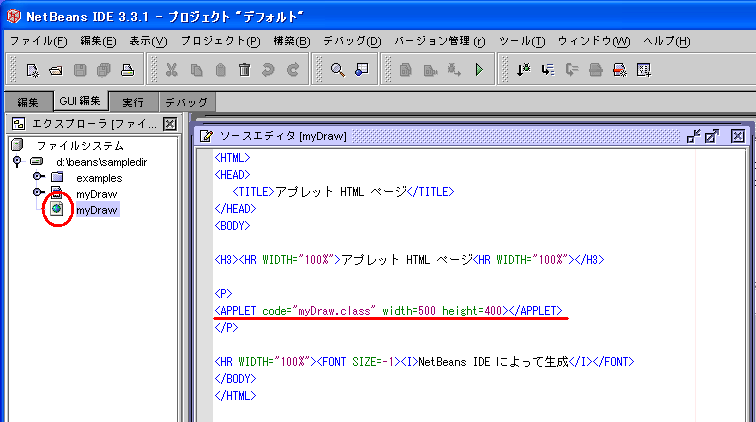
Task: Open the ウィンドウ(W) menu
Action: [594, 41]
